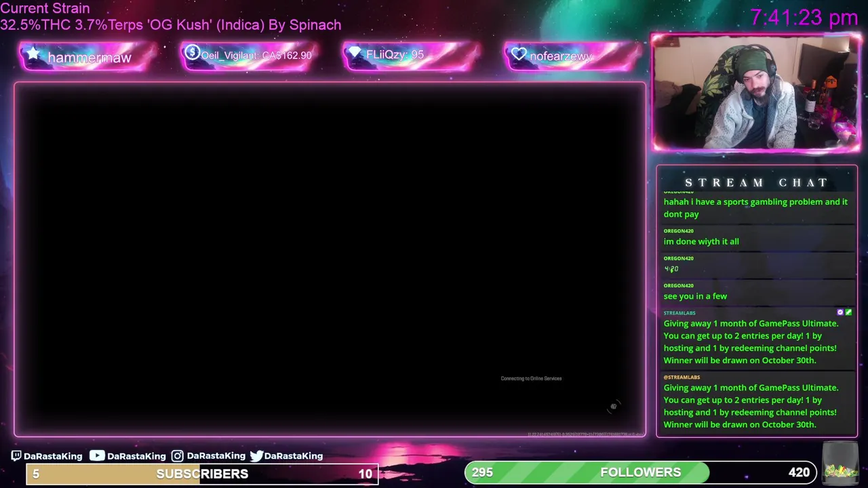
Task: Click the 'Connecting to Online Services' text
Action: [531, 378]
